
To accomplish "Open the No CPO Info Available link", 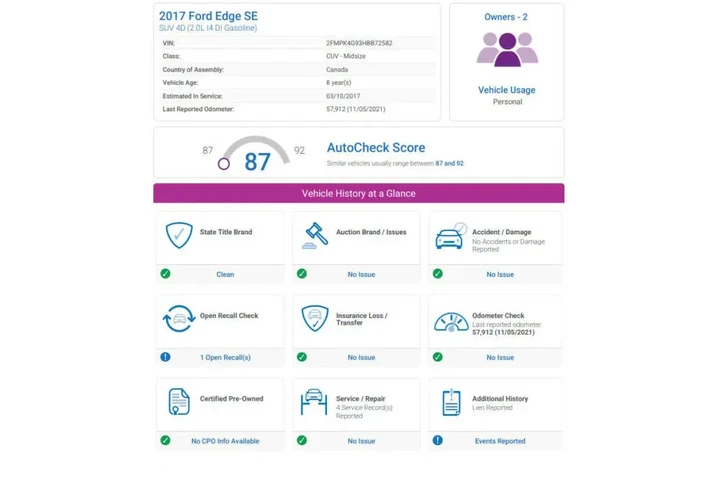I will pyautogui.click(x=225, y=441).
